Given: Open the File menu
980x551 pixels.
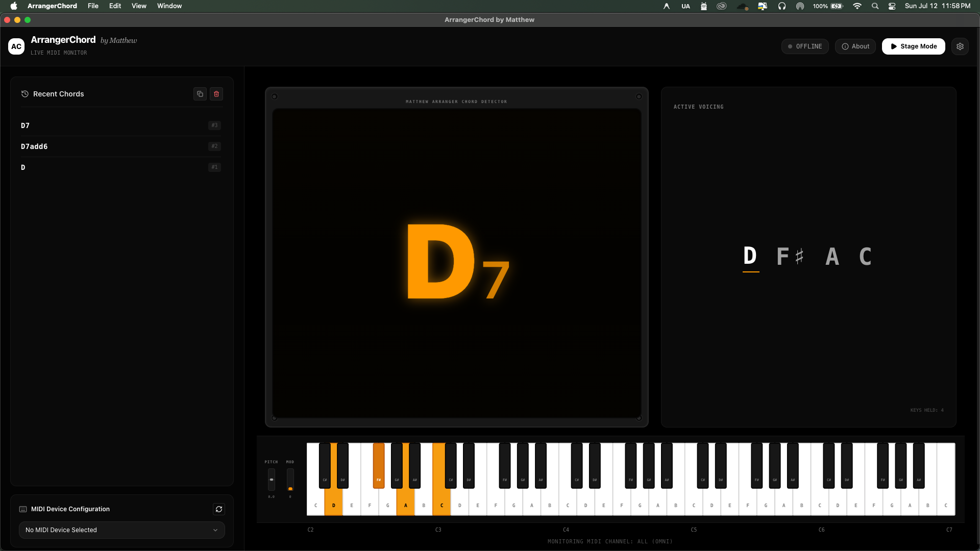Looking at the screenshot, I should click(x=93, y=6).
